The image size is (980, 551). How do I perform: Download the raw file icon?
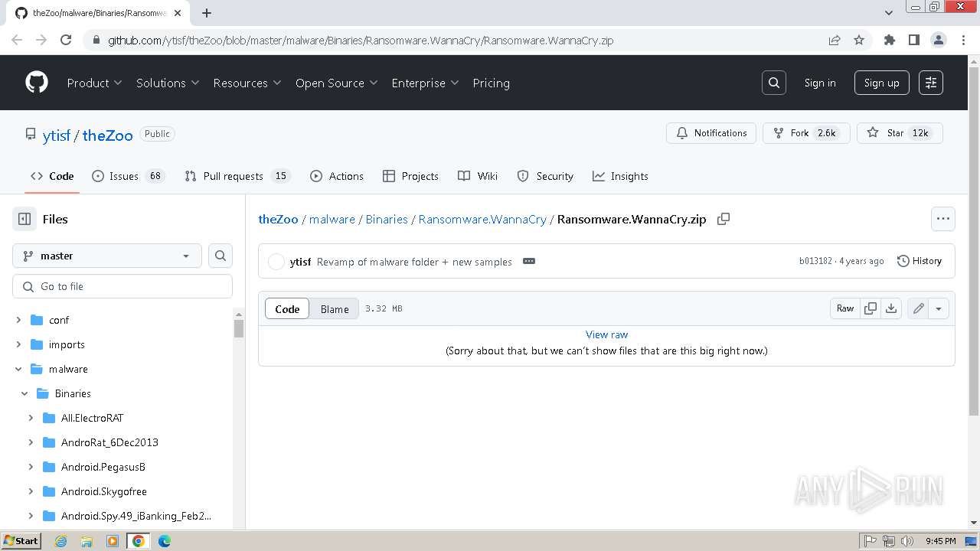[891, 308]
